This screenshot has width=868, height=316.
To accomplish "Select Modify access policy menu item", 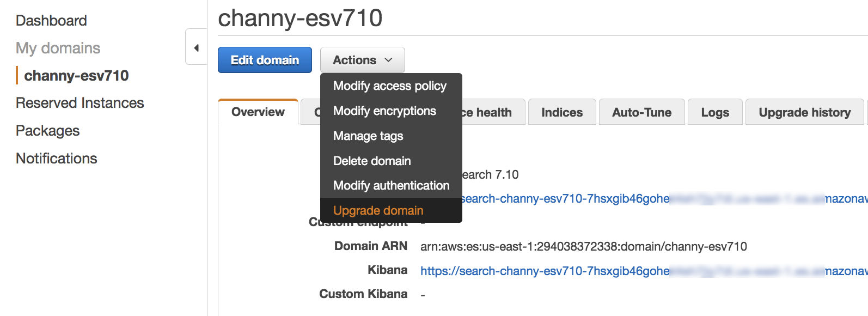I will click(389, 86).
